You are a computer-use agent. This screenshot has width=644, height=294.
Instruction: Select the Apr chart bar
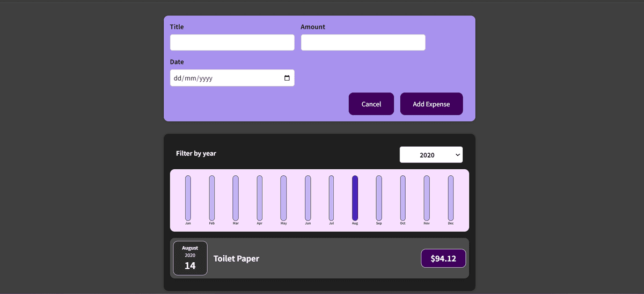260,198
